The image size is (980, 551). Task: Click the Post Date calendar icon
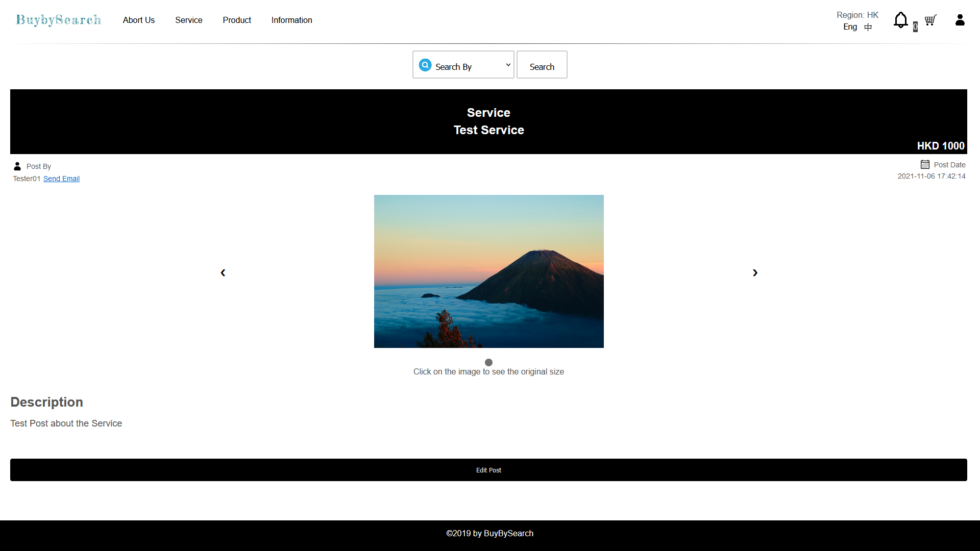925,164
